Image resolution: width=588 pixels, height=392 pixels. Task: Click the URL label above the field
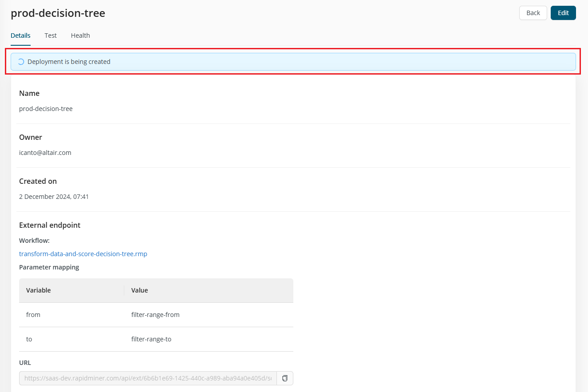[25, 363]
